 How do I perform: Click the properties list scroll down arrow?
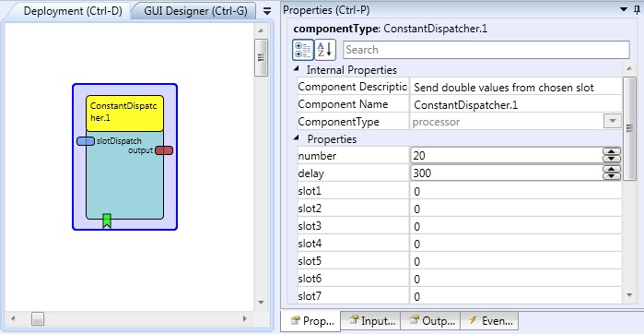coord(629,294)
